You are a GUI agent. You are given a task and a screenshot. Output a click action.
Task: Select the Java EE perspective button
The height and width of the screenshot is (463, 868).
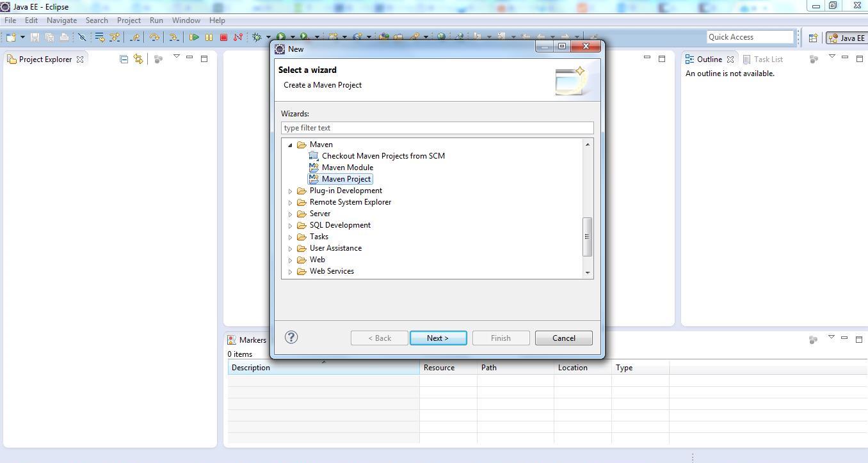click(x=847, y=38)
